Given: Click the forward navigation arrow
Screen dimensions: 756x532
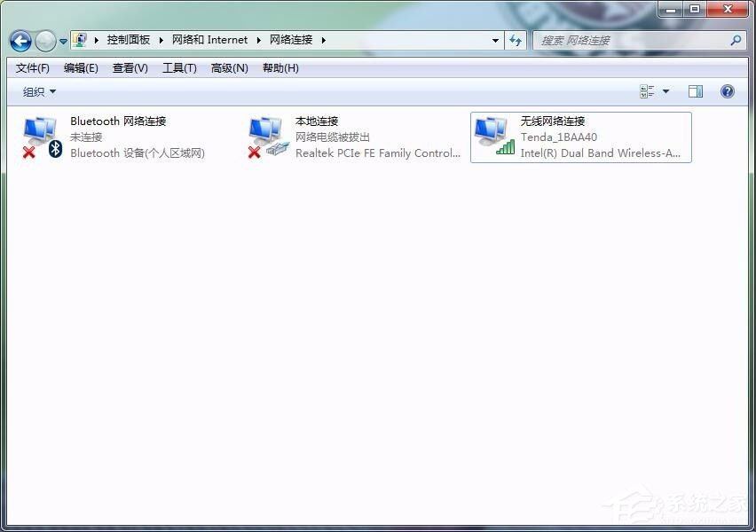Looking at the screenshot, I should point(44,41).
